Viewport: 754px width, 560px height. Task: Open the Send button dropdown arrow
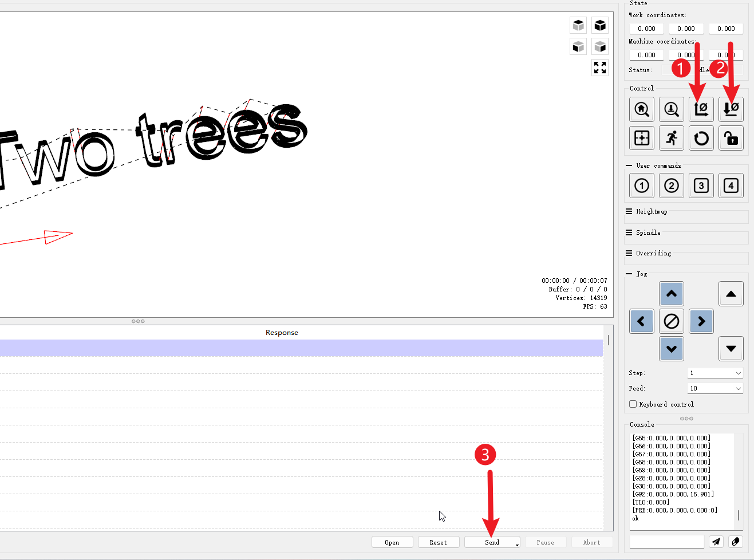tap(516, 544)
